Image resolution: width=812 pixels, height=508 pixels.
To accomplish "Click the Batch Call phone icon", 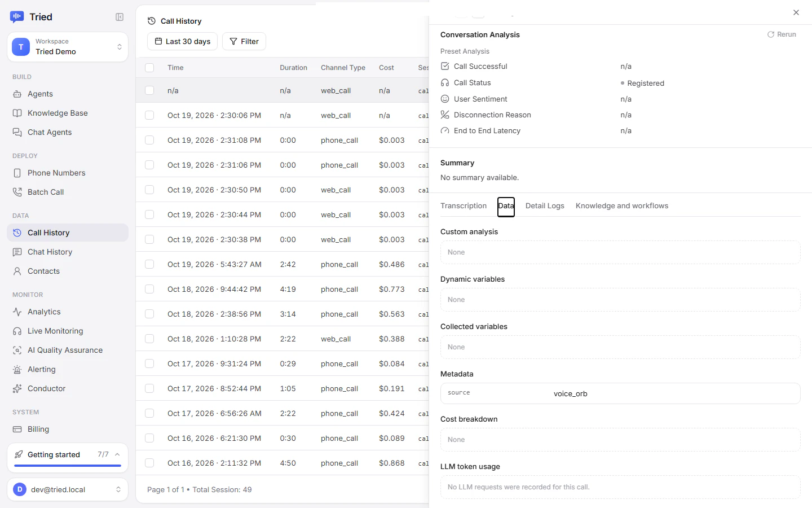I will [17, 192].
